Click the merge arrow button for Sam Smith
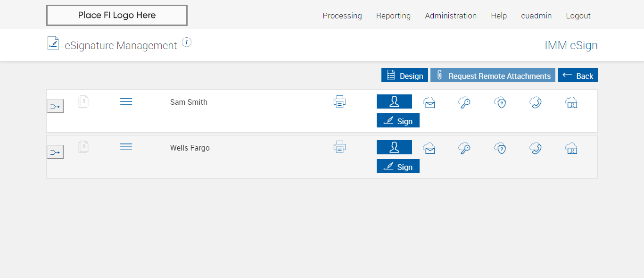This screenshot has width=644, height=278. pos(55,107)
